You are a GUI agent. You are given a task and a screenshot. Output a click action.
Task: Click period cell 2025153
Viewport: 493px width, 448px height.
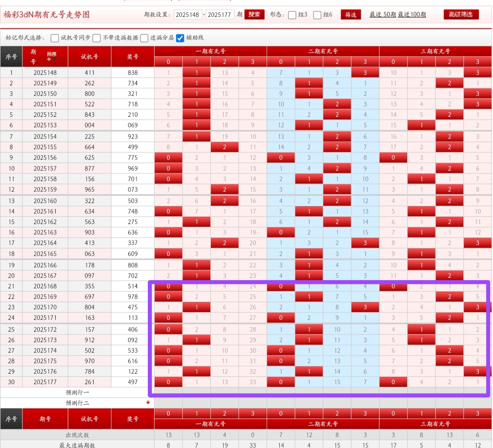pos(45,125)
